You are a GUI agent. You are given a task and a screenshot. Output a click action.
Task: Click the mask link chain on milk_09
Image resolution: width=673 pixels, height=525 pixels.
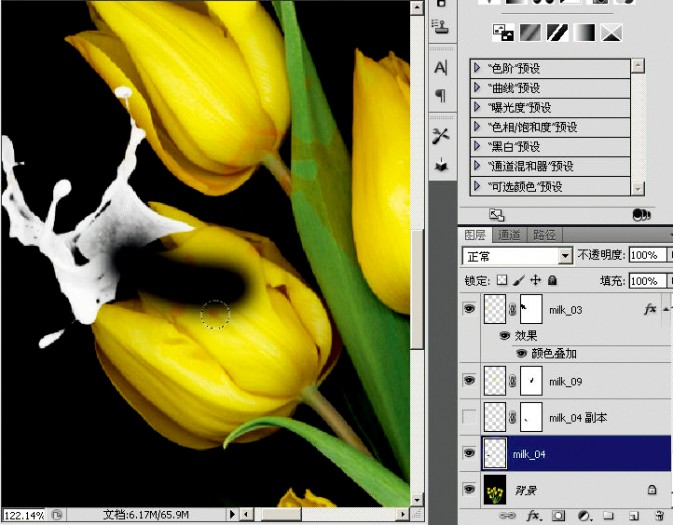coord(512,381)
